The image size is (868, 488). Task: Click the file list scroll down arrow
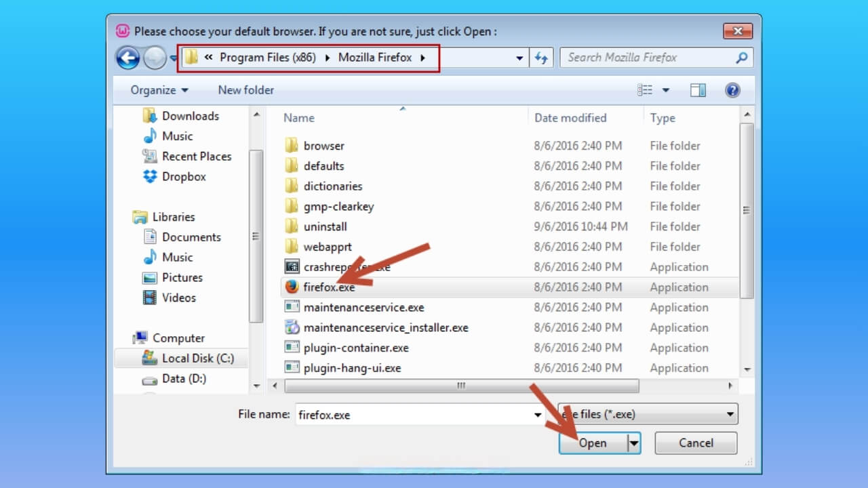pyautogui.click(x=747, y=370)
